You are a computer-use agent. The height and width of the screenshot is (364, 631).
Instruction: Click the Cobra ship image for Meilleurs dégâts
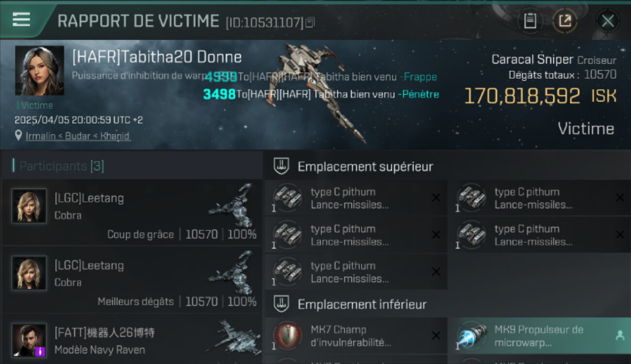coord(232,273)
